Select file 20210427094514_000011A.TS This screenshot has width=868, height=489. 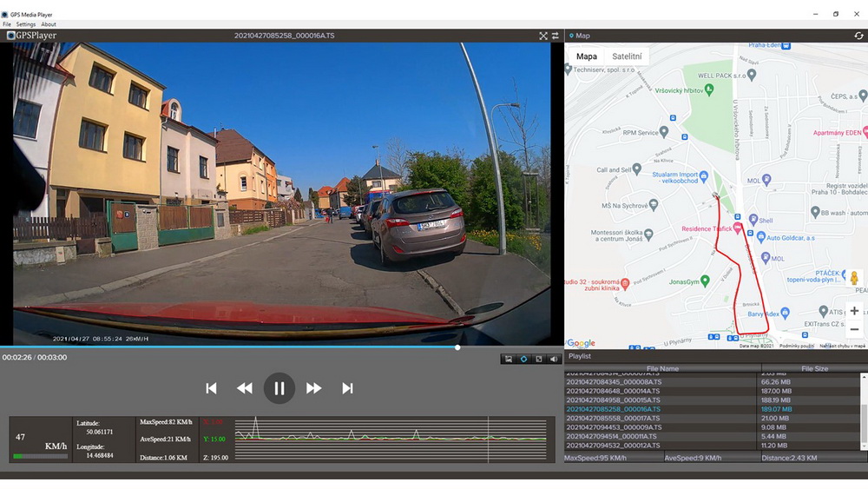point(613,436)
